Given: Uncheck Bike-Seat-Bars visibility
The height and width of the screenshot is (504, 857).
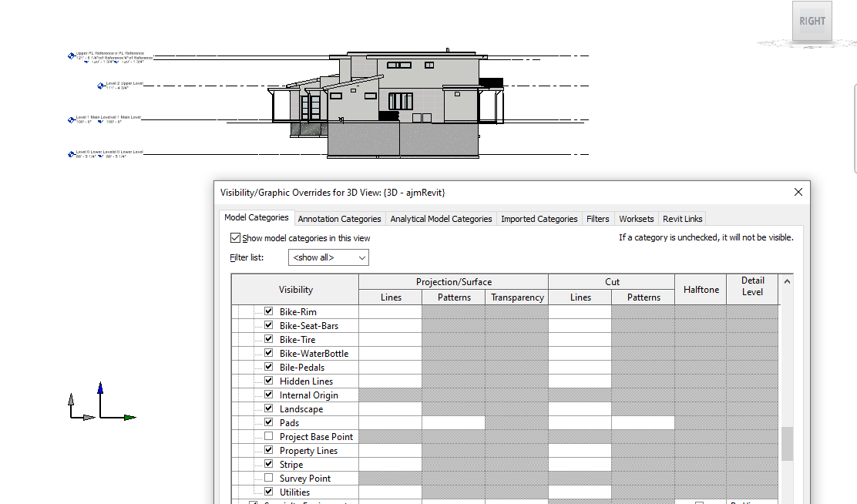Looking at the screenshot, I should [x=268, y=324].
